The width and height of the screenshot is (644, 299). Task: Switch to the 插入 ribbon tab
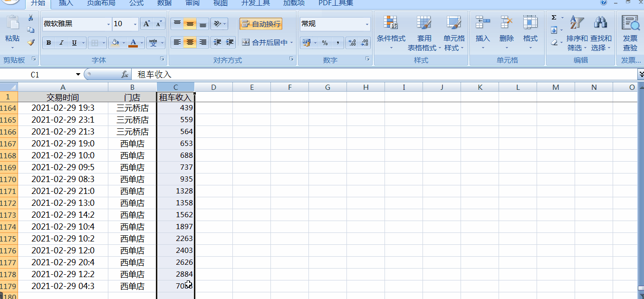point(66,3)
